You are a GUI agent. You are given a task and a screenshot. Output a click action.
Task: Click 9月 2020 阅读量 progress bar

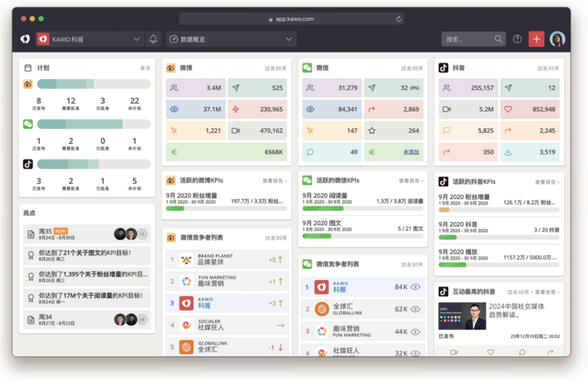coord(363,209)
